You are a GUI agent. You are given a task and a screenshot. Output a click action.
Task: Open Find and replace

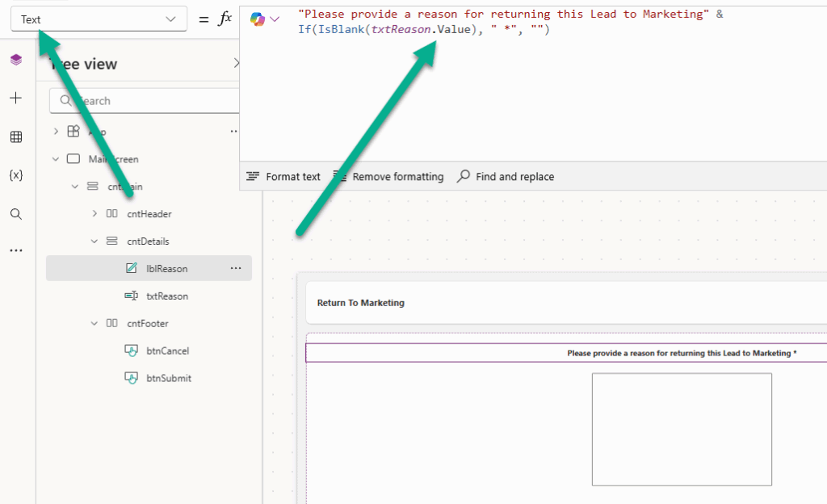[x=506, y=177]
